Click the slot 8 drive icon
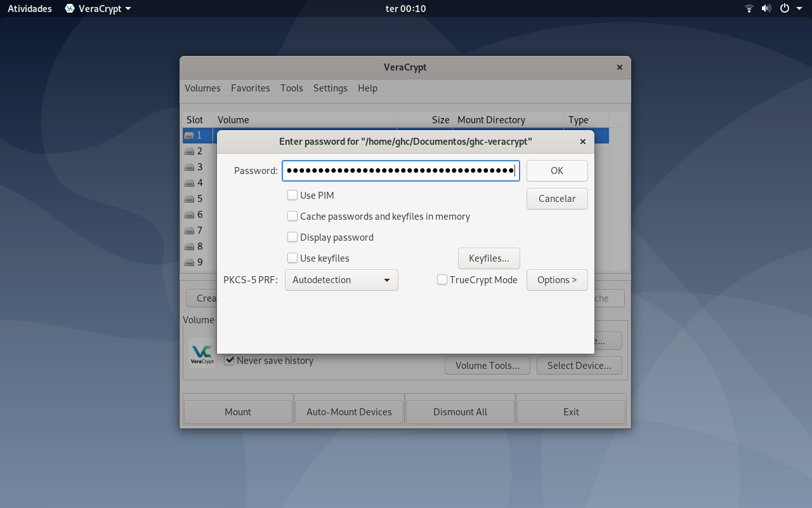 coord(189,246)
